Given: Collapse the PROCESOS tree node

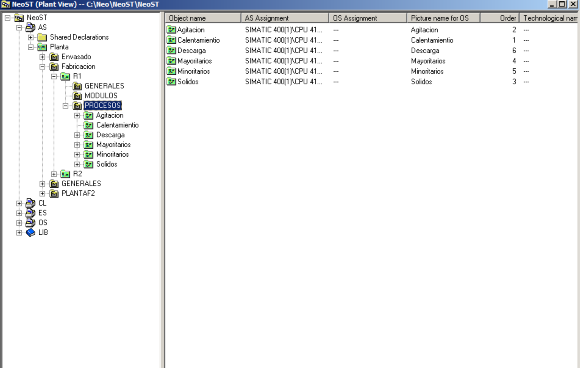Looking at the screenshot, I should point(65,106).
